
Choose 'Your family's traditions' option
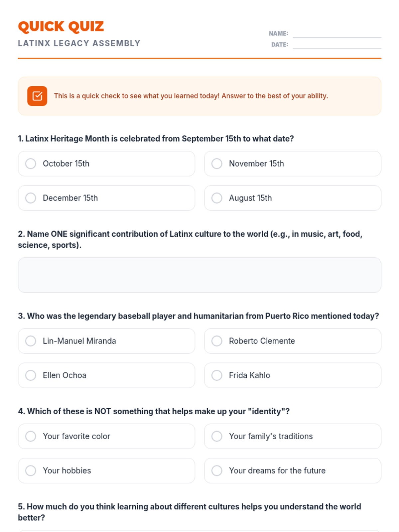tap(217, 436)
